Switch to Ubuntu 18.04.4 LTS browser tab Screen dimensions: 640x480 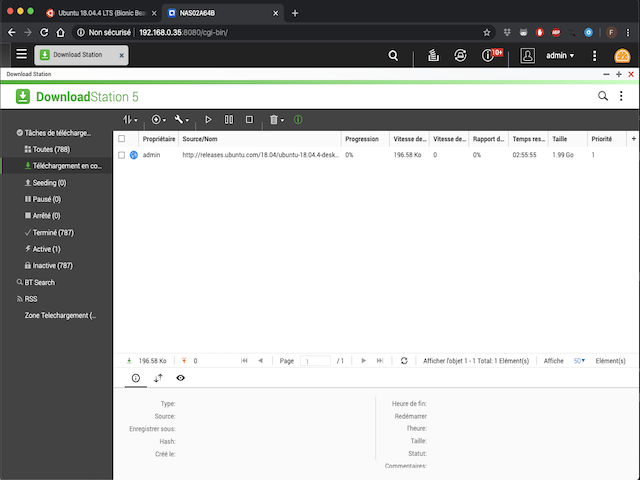pyautogui.click(x=101, y=13)
